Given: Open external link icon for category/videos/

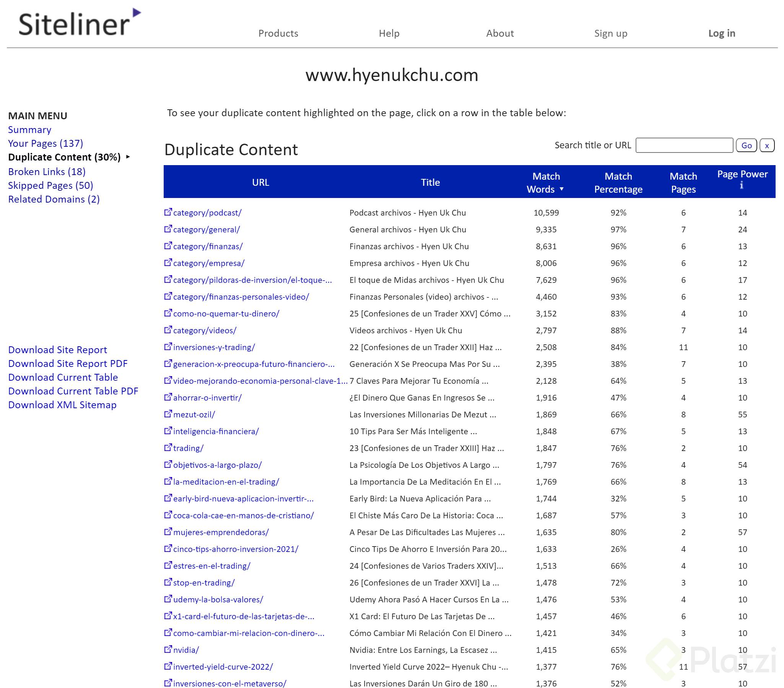Looking at the screenshot, I should (168, 329).
